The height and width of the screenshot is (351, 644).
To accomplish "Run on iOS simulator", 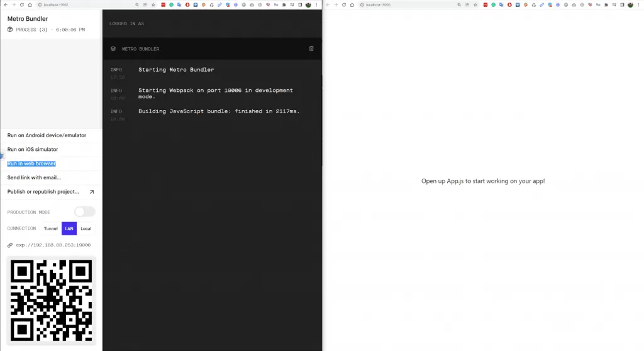I will tap(33, 150).
